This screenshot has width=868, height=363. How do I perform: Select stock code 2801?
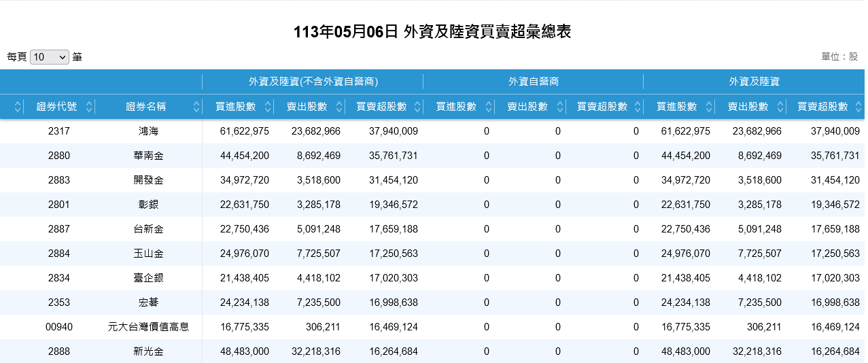pos(59,205)
